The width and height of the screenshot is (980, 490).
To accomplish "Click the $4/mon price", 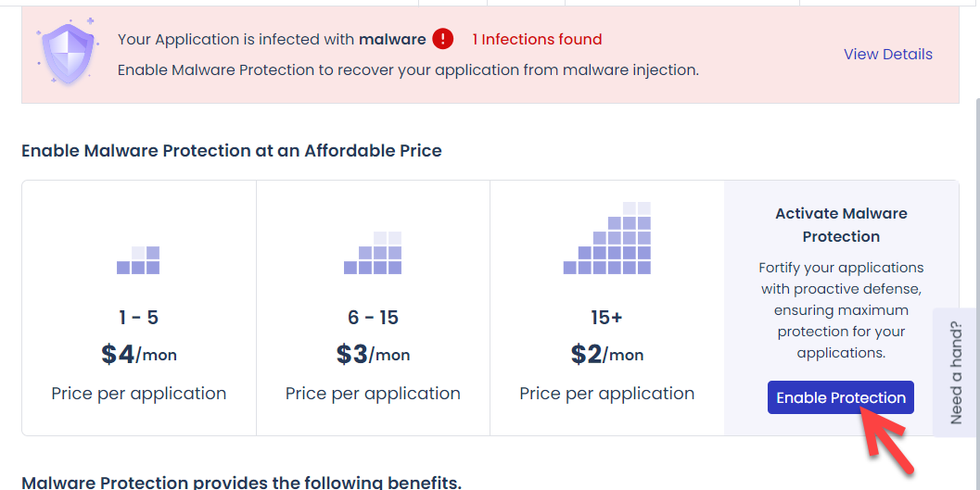I will pos(139,354).
